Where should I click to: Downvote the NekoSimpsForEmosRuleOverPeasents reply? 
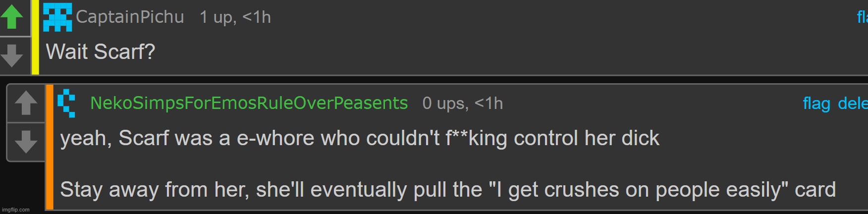pos(26,142)
